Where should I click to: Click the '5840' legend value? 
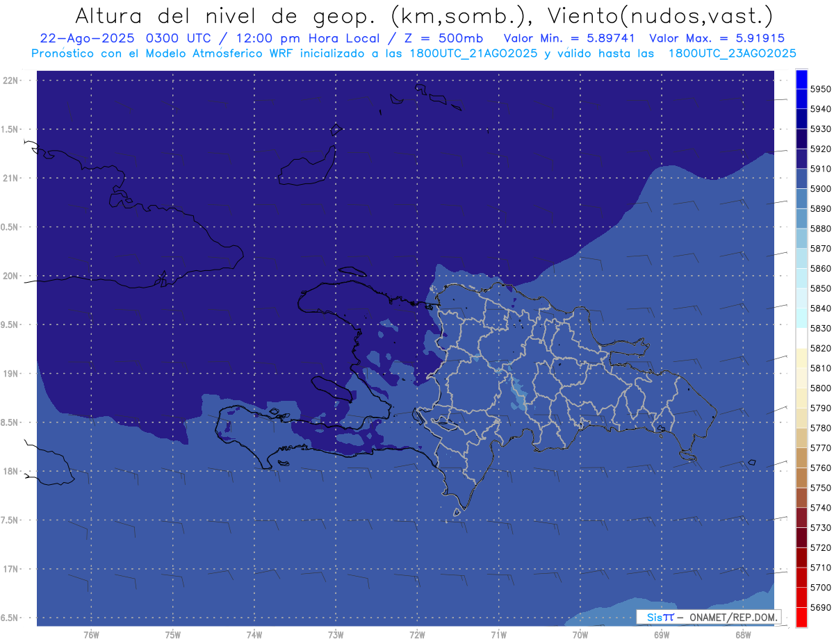click(821, 308)
